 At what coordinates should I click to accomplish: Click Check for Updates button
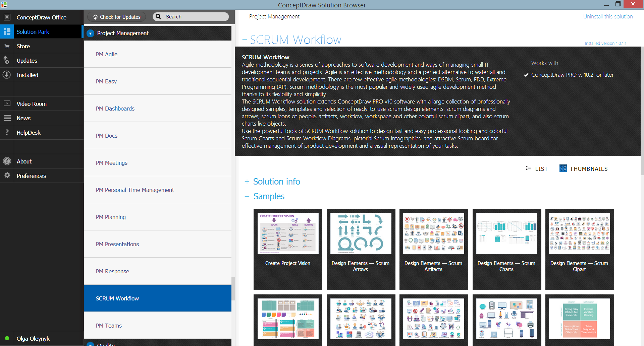coord(117,17)
